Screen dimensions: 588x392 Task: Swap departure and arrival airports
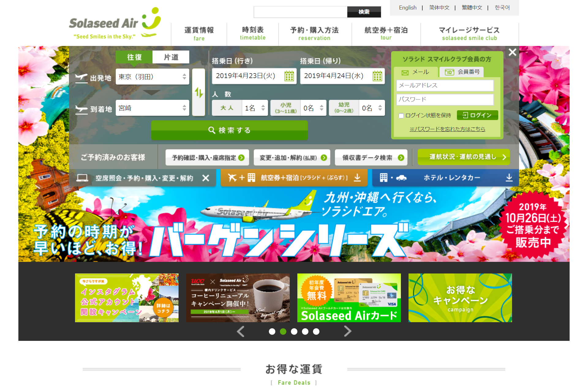coord(199,92)
